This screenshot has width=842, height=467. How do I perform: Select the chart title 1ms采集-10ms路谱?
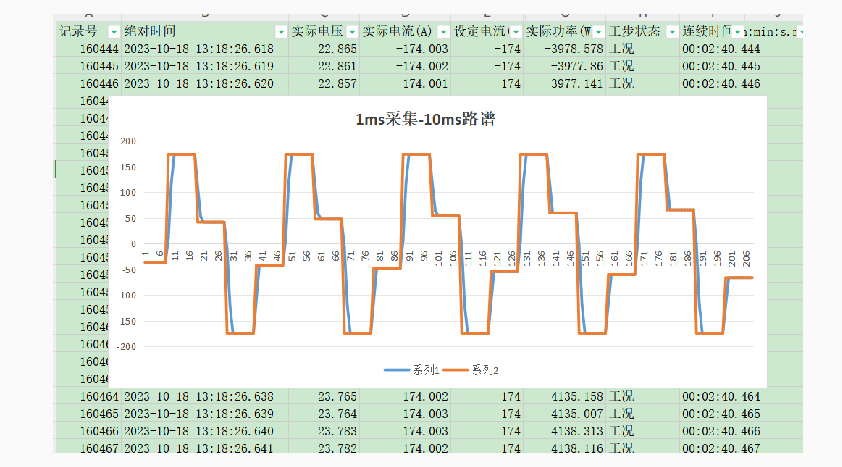pyautogui.click(x=425, y=120)
